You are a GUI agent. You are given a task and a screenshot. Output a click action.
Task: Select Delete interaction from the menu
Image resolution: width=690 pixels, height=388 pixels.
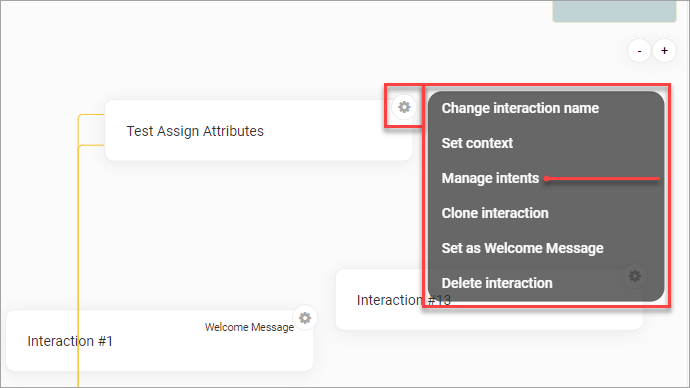[497, 283]
